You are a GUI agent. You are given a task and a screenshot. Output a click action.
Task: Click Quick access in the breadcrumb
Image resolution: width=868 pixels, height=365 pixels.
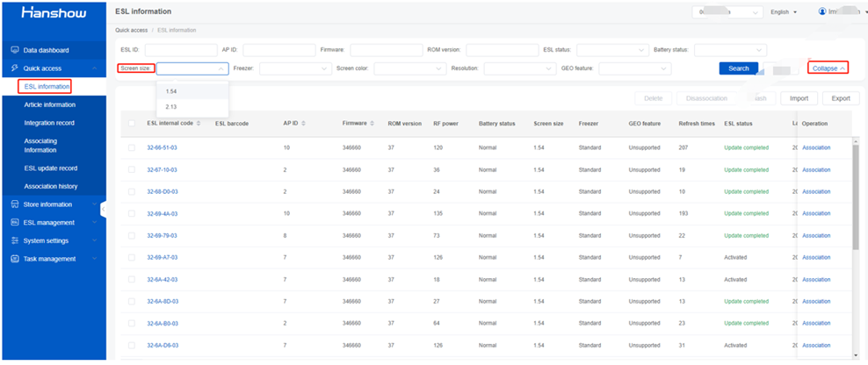(131, 30)
